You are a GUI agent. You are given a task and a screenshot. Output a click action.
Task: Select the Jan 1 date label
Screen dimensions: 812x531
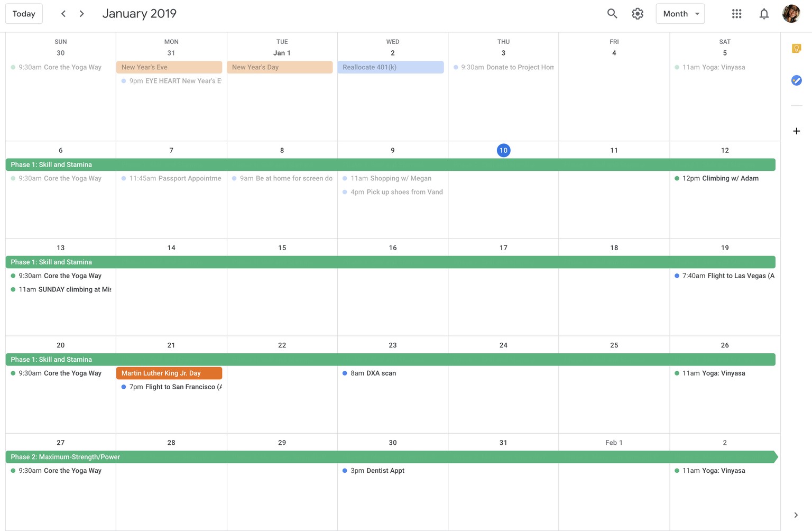point(282,53)
